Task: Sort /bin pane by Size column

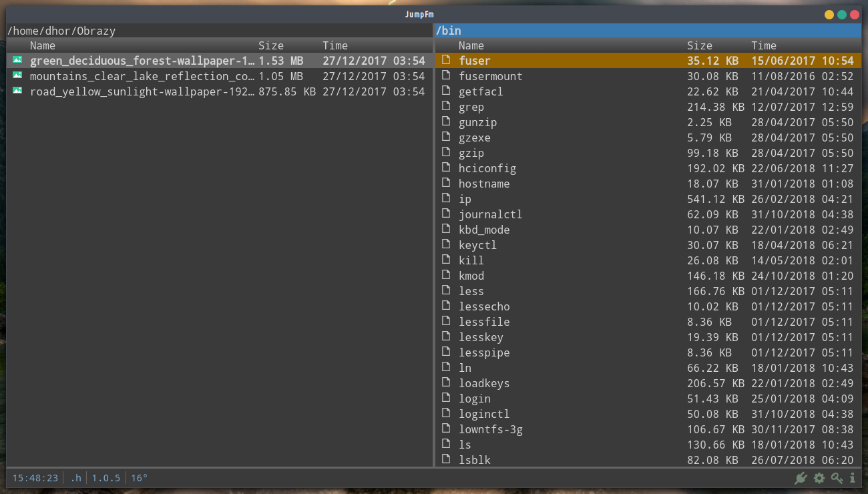Action: [x=700, y=45]
